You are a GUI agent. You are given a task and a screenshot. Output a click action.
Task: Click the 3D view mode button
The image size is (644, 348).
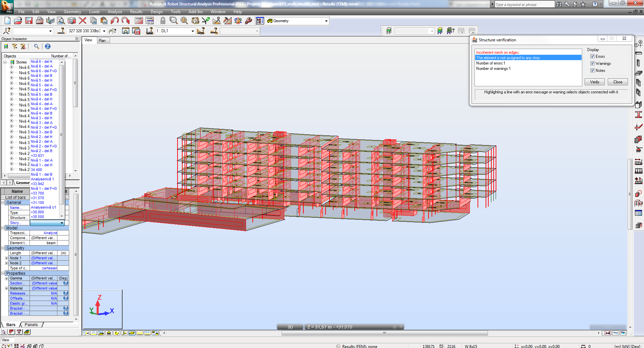point(290,327)
